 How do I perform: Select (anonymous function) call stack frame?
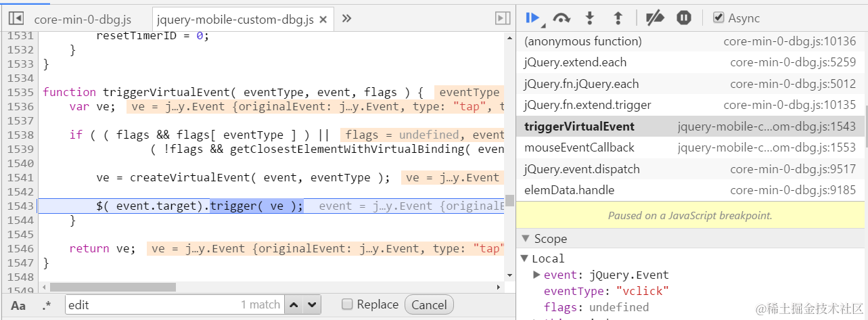690,41
